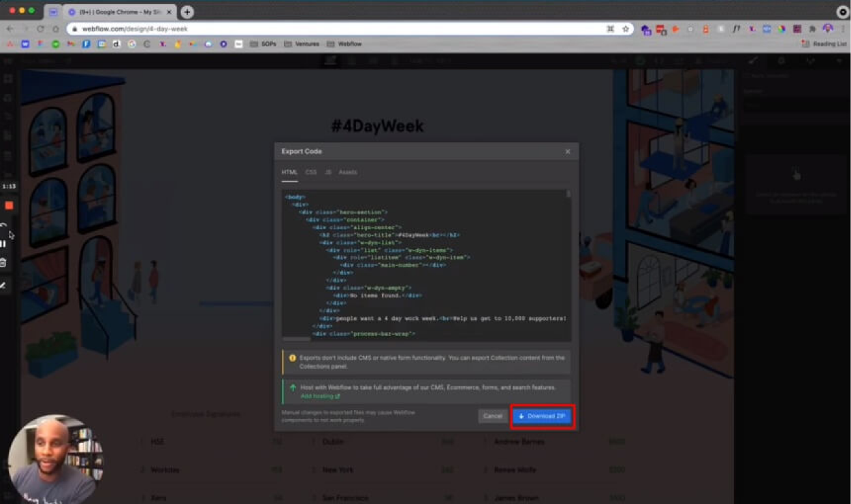Stop the screen recording with red square

click(x=9, y=205)
